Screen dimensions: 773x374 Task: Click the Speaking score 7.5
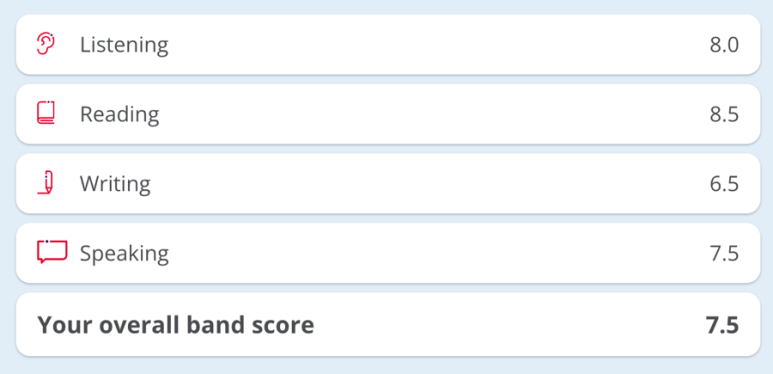(724, 254)
